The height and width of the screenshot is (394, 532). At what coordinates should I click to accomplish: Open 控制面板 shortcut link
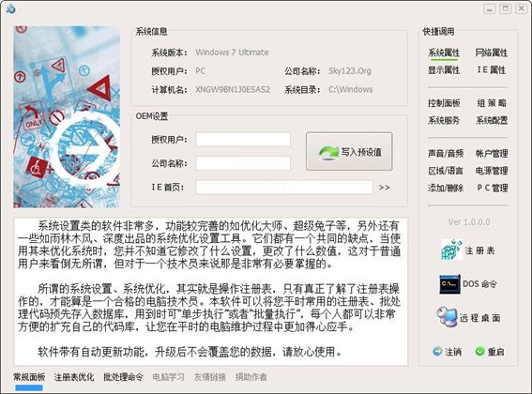click(x=444, y=103)
